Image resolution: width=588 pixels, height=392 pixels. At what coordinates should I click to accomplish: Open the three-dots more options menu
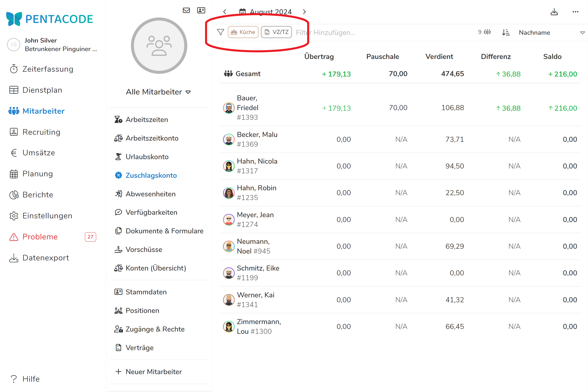point(575,12)
